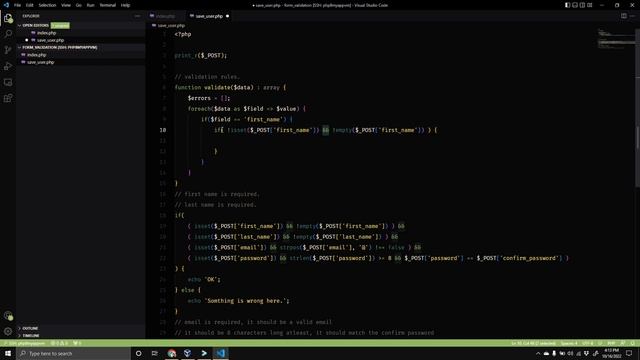
Task: Open the Run menu
Action: tap(90, 5)
